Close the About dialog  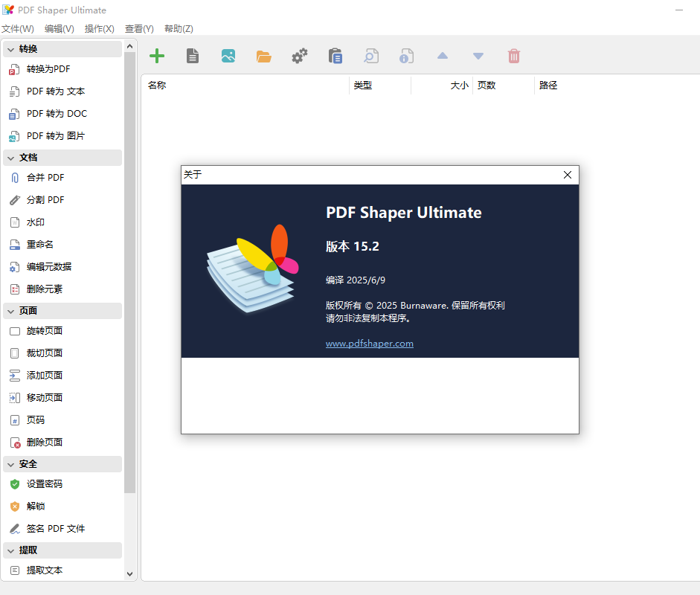click(x=568, y=174)
